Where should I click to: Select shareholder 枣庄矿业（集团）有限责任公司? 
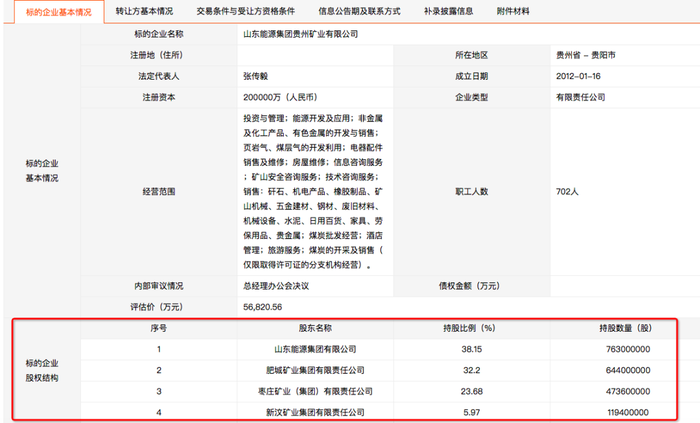[x=315, y=391]
